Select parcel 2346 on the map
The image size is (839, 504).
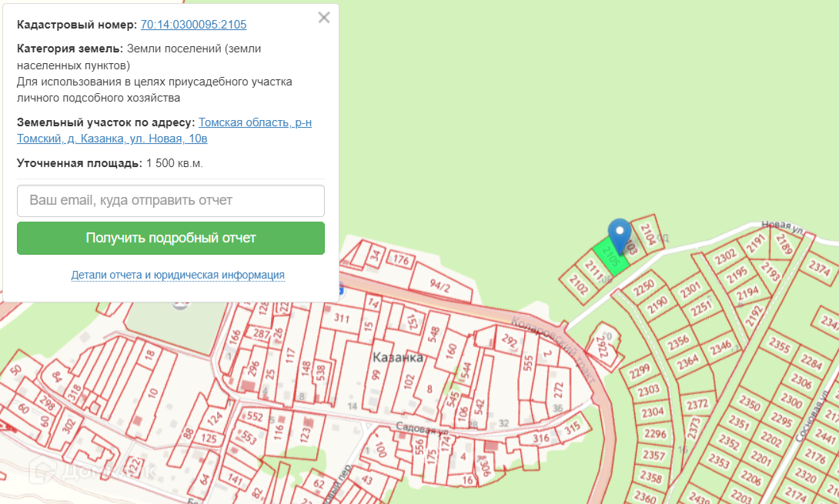720,348
